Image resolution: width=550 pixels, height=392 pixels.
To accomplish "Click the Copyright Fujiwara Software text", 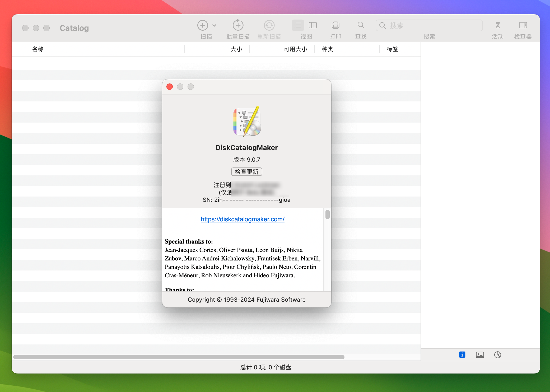I will pos(246,300).
